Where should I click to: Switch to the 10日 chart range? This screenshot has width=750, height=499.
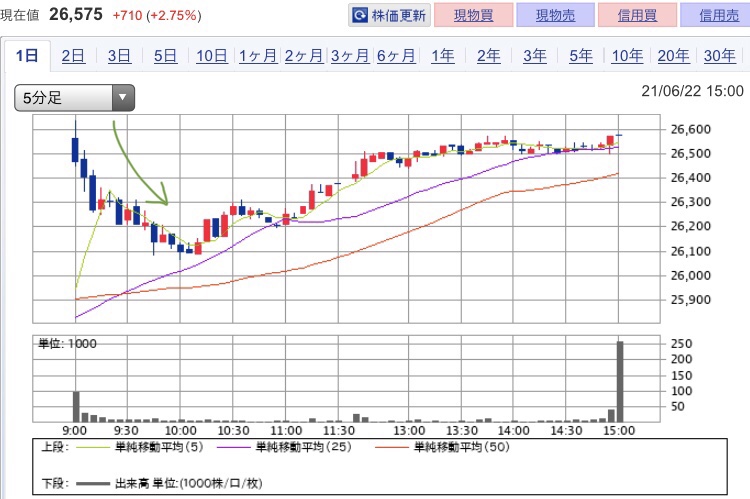tap(212, 56)
